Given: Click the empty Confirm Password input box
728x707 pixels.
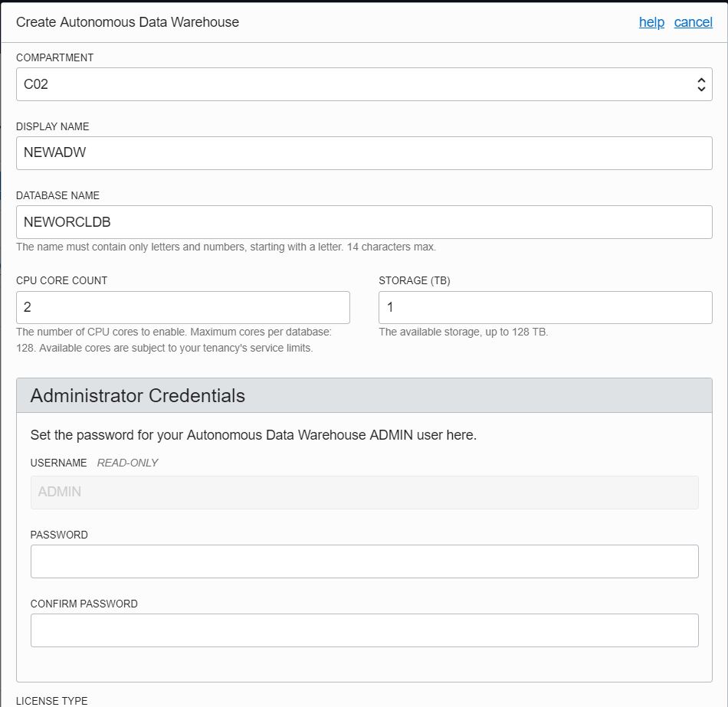Looking at the screenshot, I should point(364,630).
